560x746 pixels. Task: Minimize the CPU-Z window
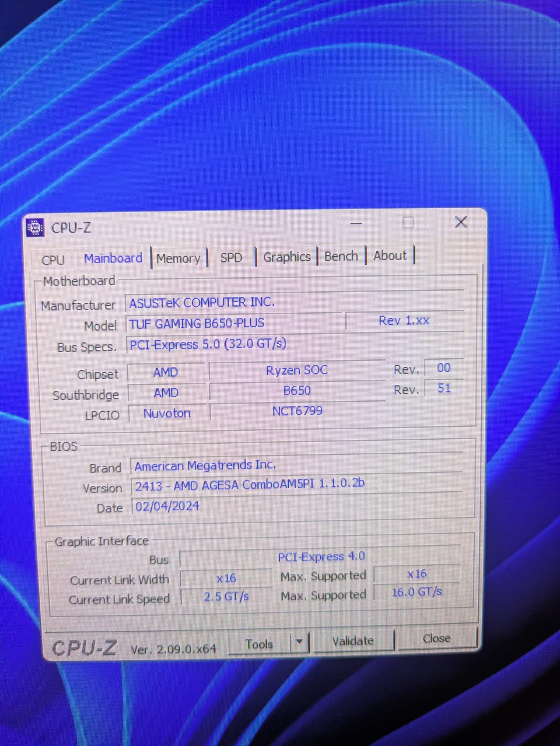(356, 223)
